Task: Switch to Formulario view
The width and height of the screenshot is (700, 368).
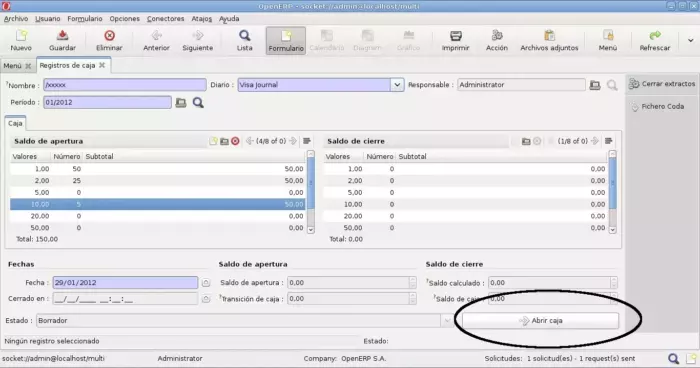Action: (x=286, y=41)
